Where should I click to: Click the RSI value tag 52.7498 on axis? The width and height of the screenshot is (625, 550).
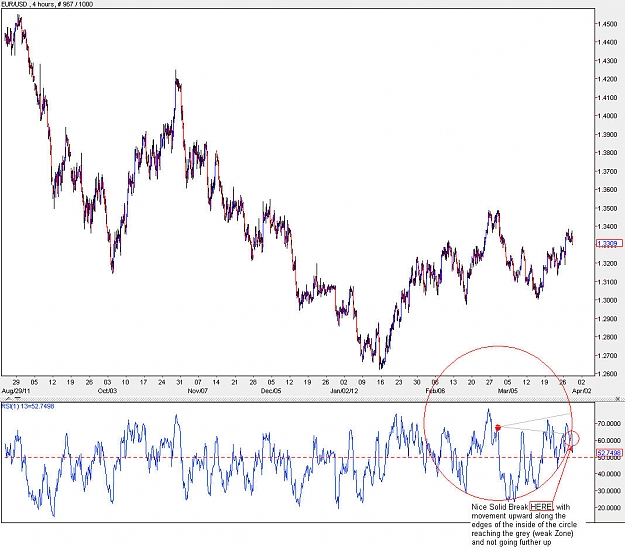click(x=609, y=453)
